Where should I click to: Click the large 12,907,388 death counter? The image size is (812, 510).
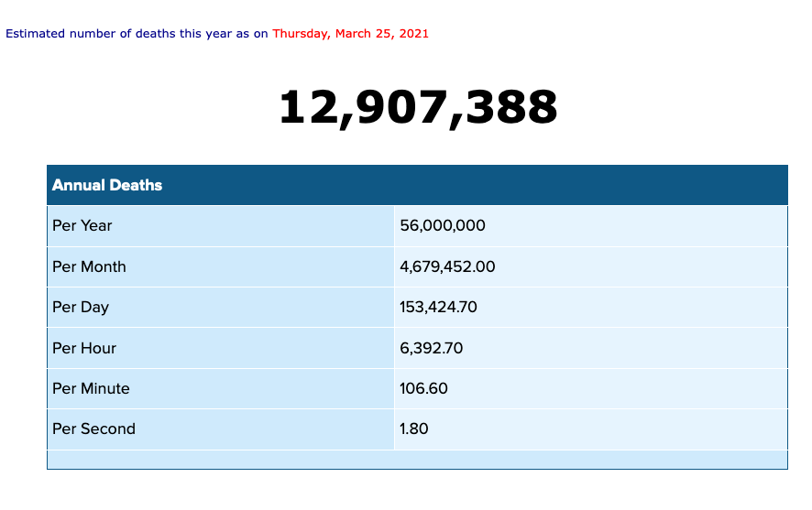tap(417, 108)
